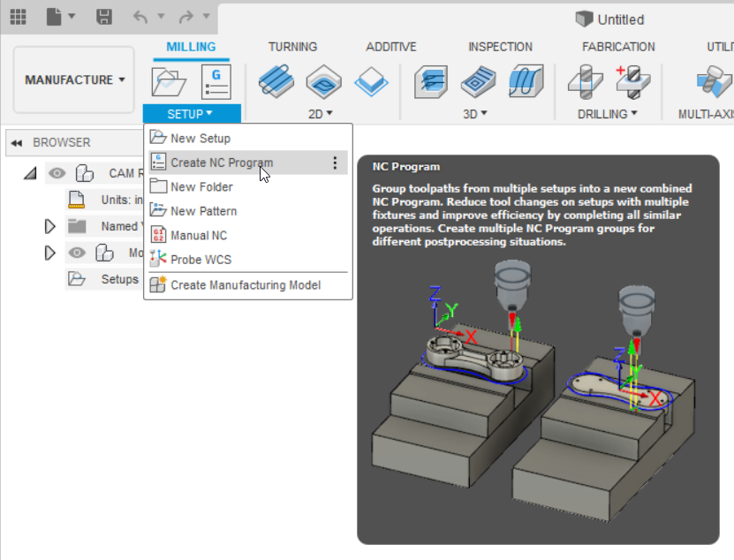Open the undo history dropdown arrow
734x560 pixels.
click(x=161, y=17)
